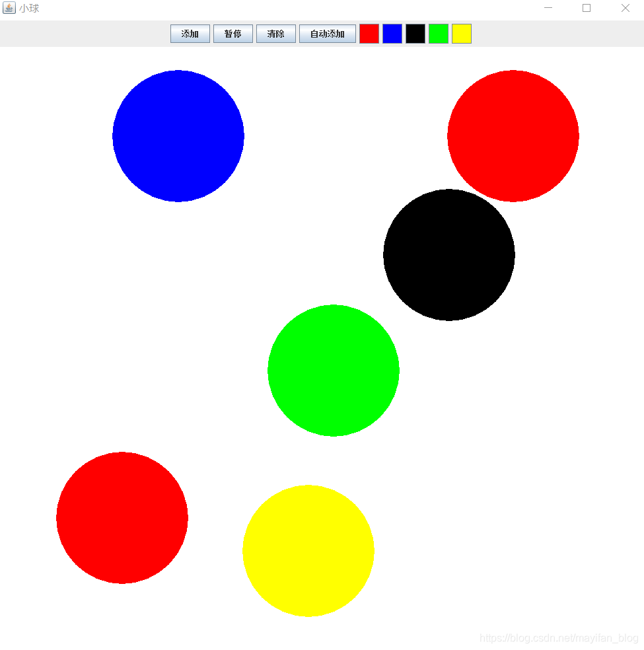Screen dimensions: 644x650
Task: Minimize the 小球 window
Action: tap(548, 8)
